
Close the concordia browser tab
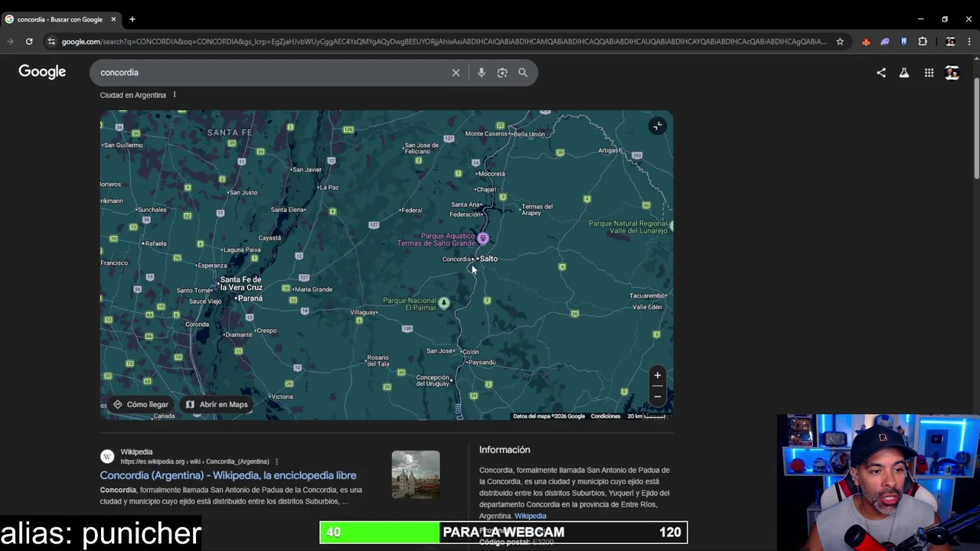point(113,19)
